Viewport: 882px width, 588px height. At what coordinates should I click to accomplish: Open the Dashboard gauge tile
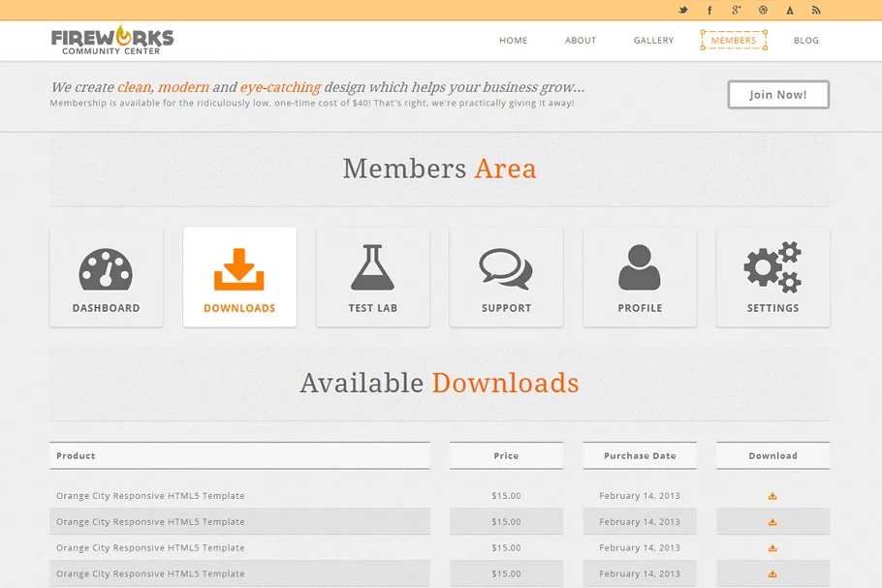[106, 277]
